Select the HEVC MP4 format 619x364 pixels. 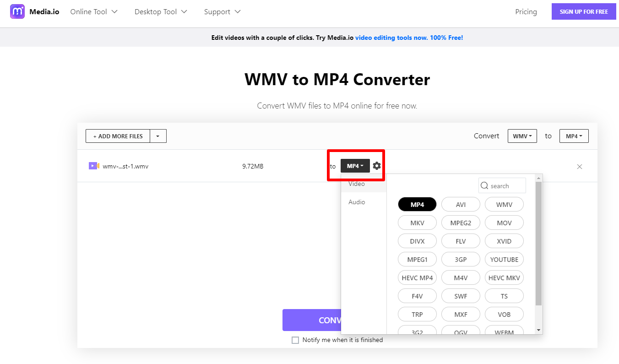417,278
